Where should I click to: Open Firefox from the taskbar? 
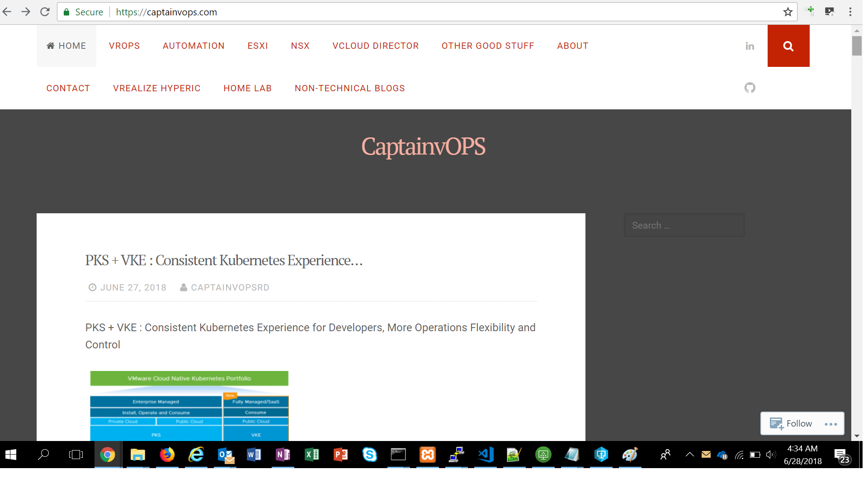point(167,455)
